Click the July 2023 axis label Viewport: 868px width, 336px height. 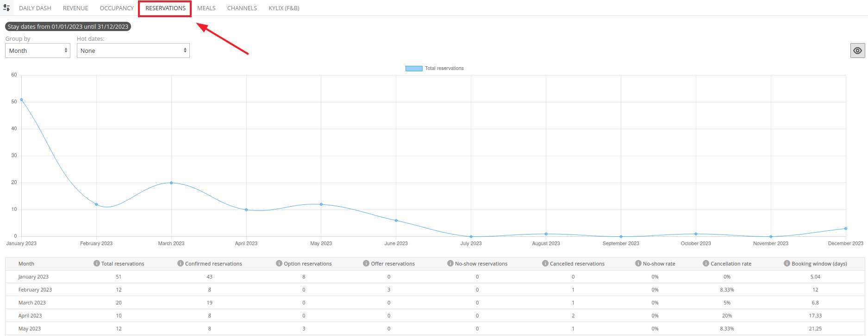pyautogui.click(x=471, y=243)
